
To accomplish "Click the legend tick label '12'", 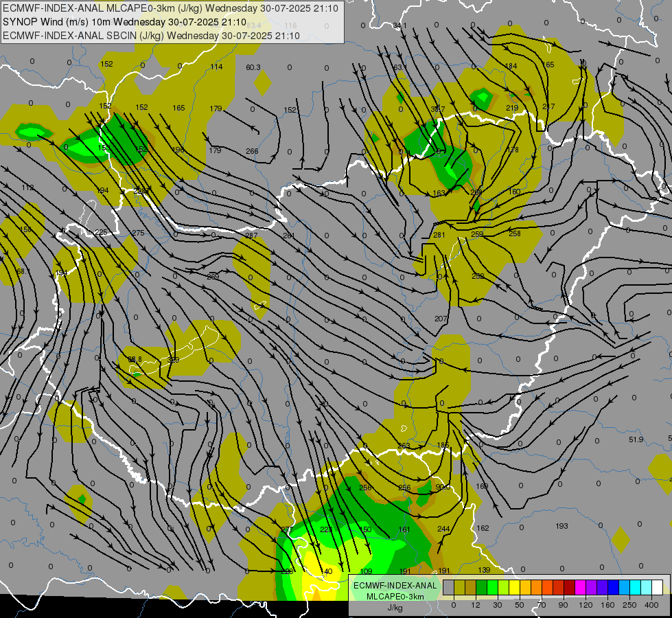I will point(476,605).
